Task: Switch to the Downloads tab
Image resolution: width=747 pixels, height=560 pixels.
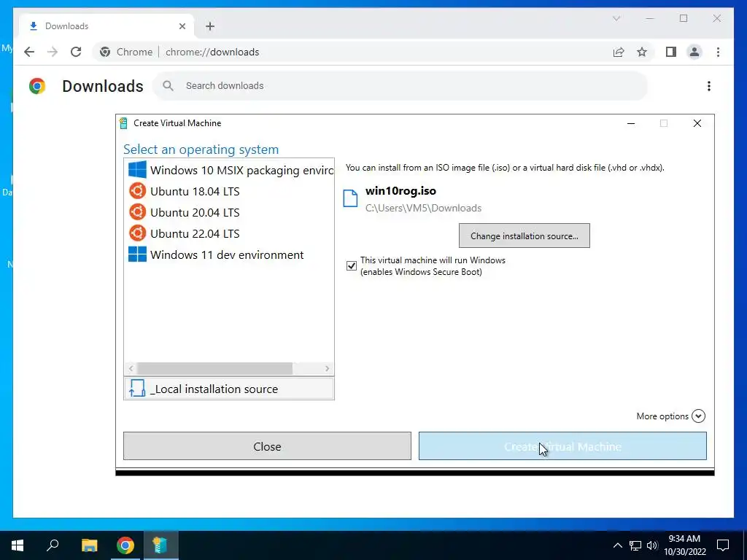Action: (106, 26)
